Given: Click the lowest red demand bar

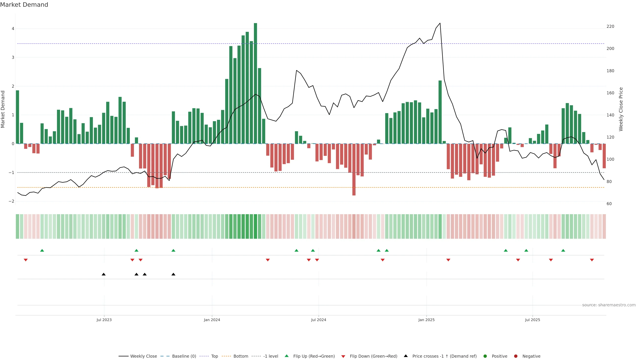Looking at the screenshot, I should click(354, 170).
